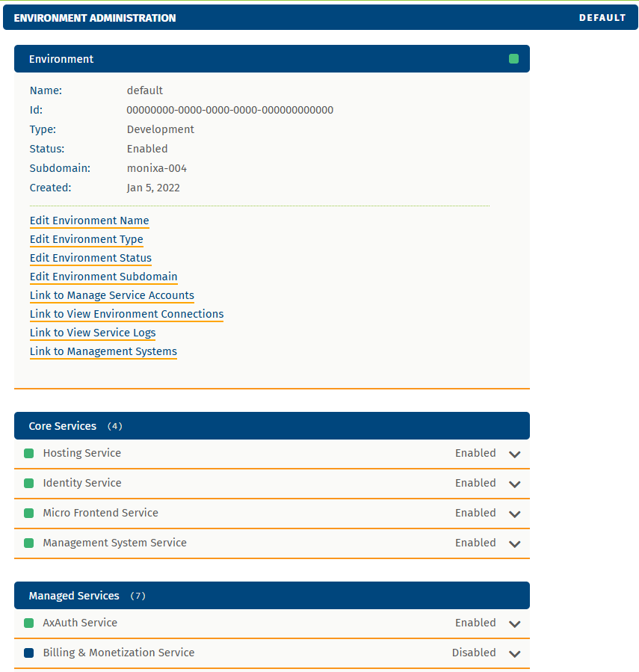
Task: Open Edit Environment Name link
Action: (89, 221)
